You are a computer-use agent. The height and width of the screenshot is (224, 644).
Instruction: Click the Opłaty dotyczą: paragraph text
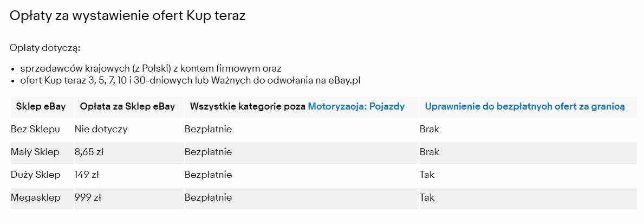pyautogui.click(x=45, y=48)
